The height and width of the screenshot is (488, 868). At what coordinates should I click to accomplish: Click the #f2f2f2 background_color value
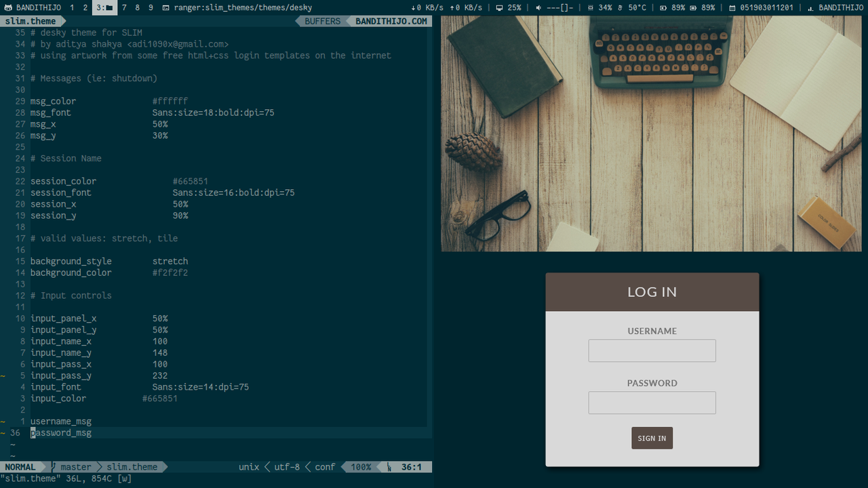[x=170, y=272]
